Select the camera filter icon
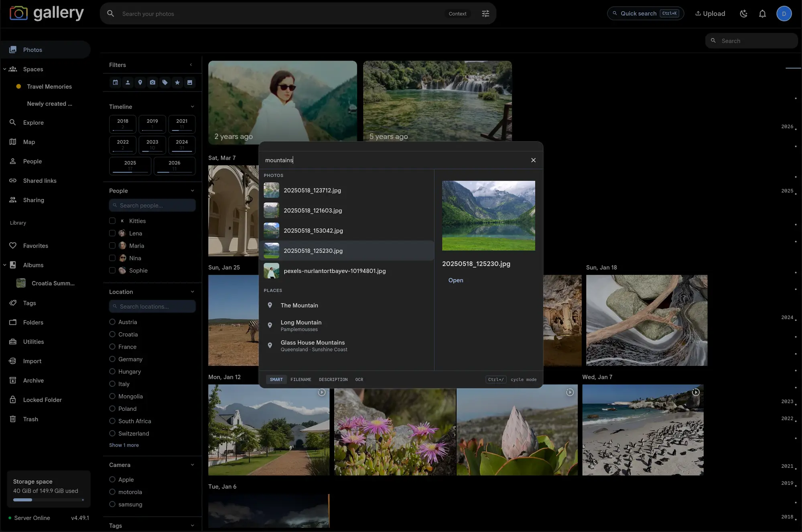The width and height of the screenshot is (802, 532). point(152,82)
